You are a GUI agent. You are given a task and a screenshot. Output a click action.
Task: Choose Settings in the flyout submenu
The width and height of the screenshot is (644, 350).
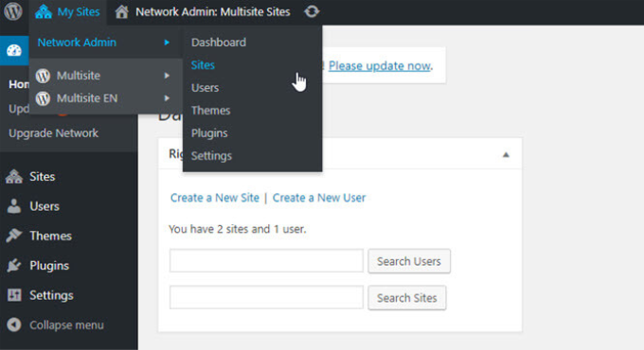click(x=211, y=156)
